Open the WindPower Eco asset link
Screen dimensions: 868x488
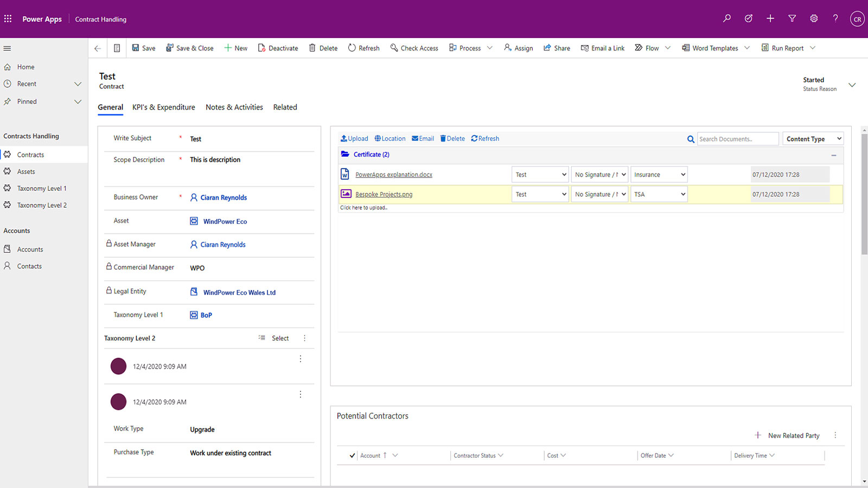click(x=225, y=222)
